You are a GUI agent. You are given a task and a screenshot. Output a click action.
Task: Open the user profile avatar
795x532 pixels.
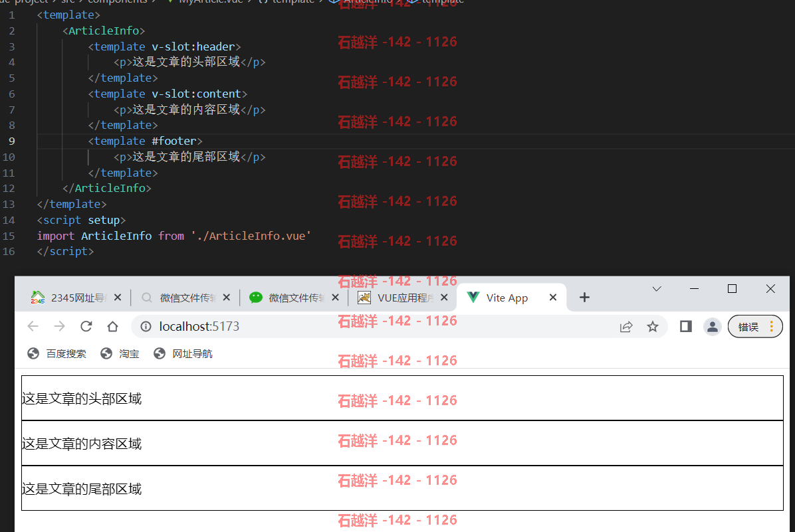(x=713, y=327)
